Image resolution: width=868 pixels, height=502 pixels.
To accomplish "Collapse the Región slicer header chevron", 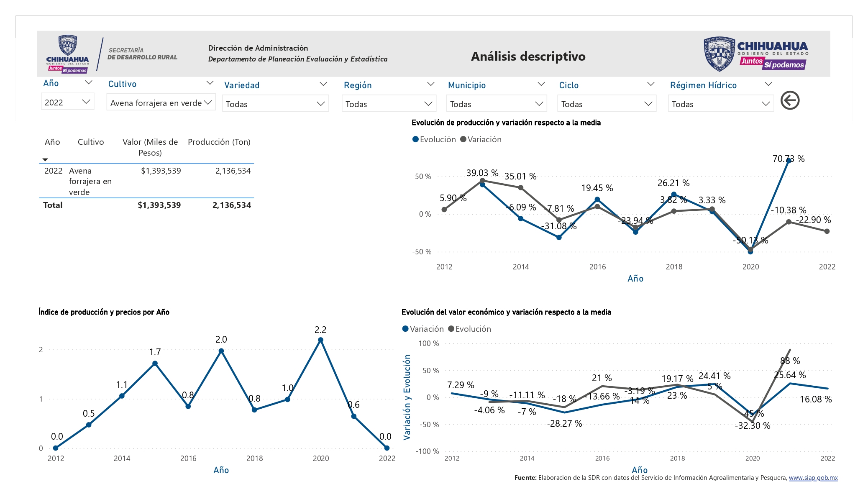I will coord(431,84).
